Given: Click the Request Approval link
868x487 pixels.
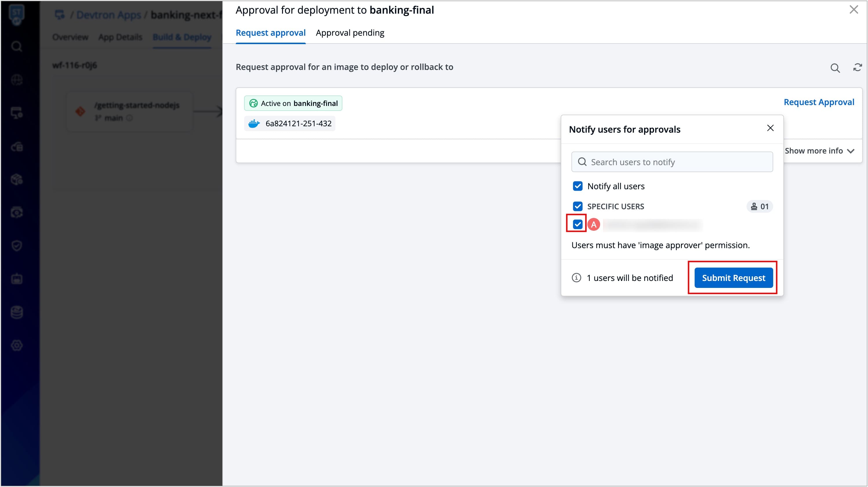Looking at the screenshot, I should (818, 102).
